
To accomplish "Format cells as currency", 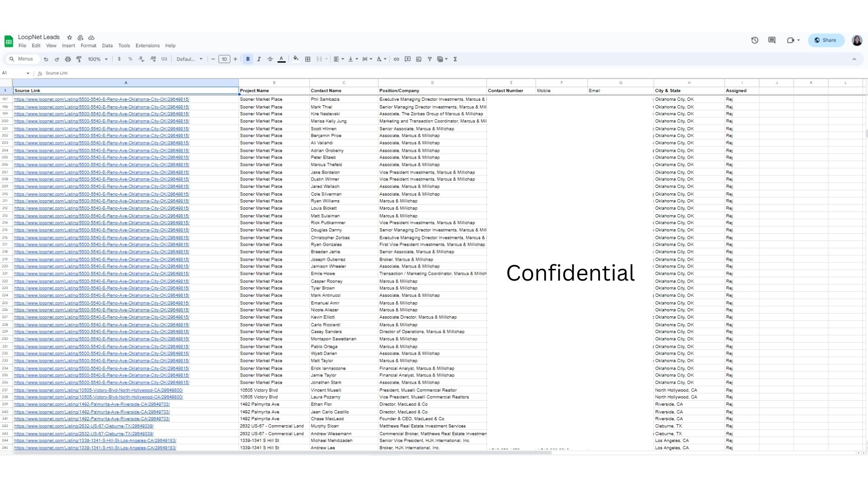I will [x=119, y=59].
